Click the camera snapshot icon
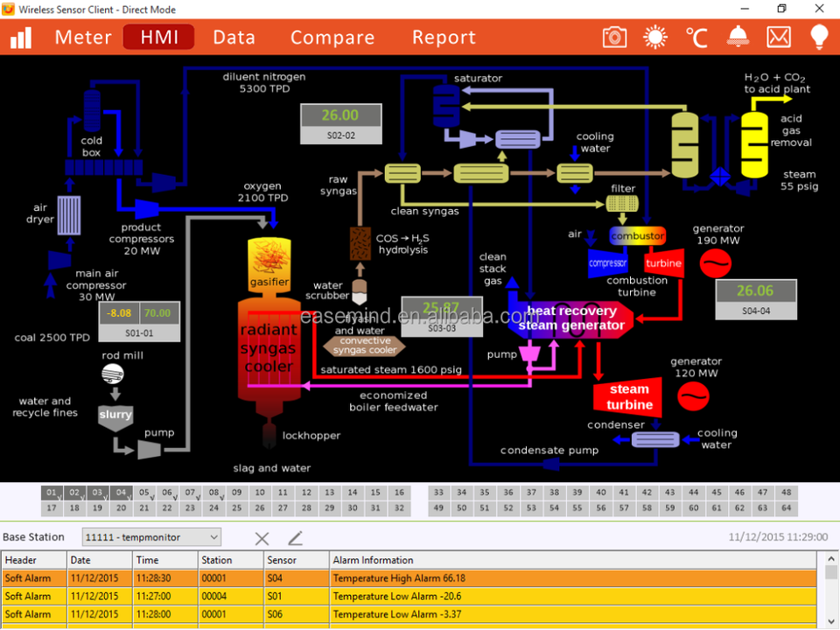The image size is (840, 630). click(x=615, y=37)
